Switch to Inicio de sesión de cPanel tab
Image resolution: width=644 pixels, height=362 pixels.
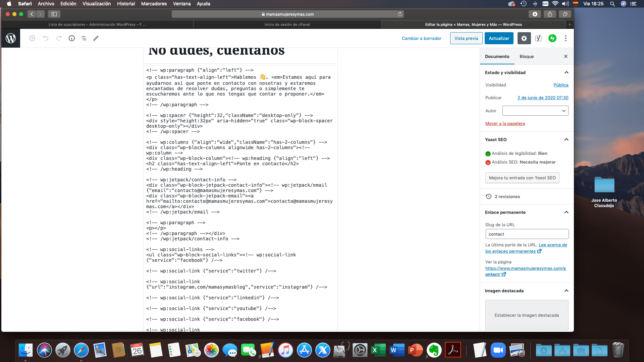(287, 24)
